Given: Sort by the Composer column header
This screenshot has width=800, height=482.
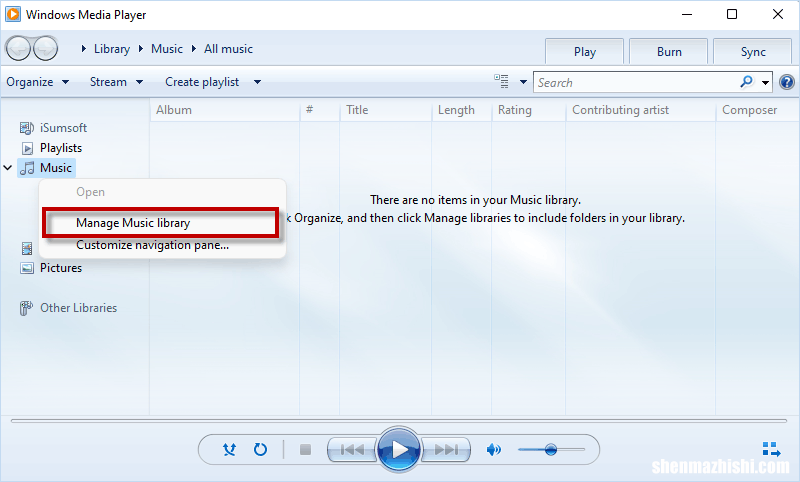Looking at the screenshot, I should tap(757, 110).
